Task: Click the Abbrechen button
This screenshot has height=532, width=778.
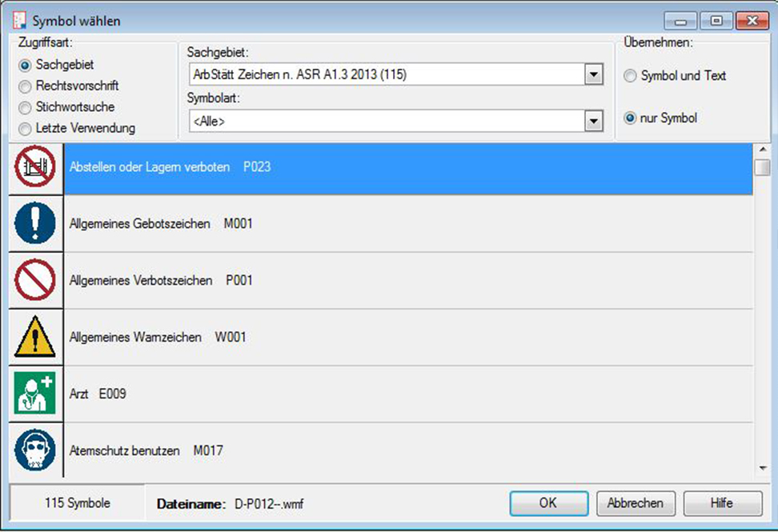Action: 636,503
